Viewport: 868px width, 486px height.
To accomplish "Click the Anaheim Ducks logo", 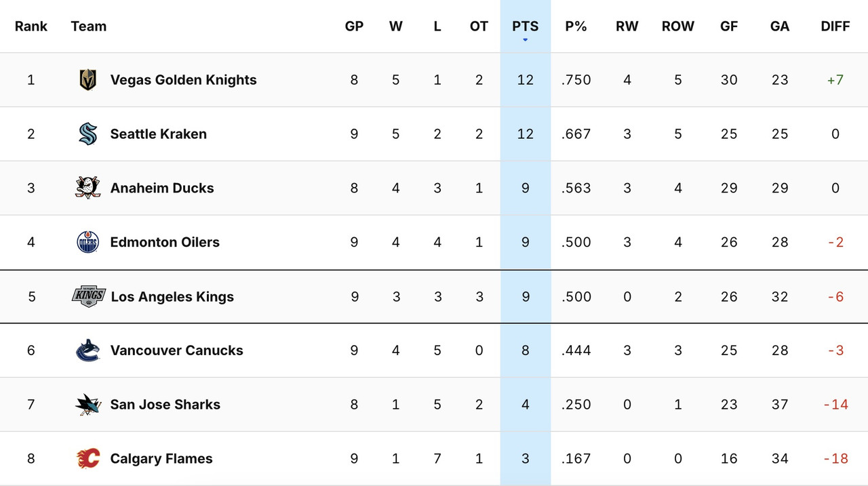I will pos(87,188).
